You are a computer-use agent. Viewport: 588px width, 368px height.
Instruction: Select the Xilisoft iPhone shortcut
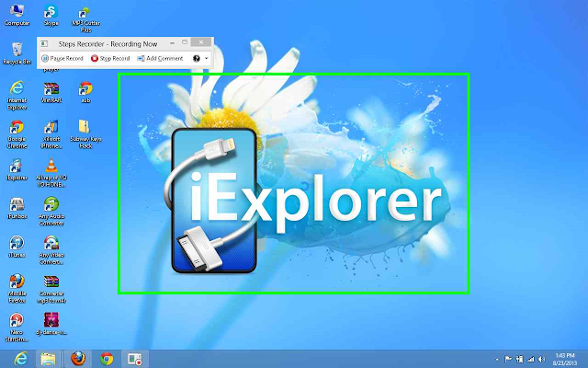[x=51, y=134]
